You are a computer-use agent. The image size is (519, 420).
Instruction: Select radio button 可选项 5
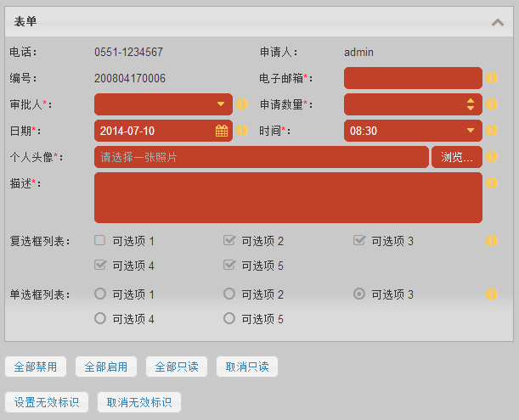click(229, 318)
